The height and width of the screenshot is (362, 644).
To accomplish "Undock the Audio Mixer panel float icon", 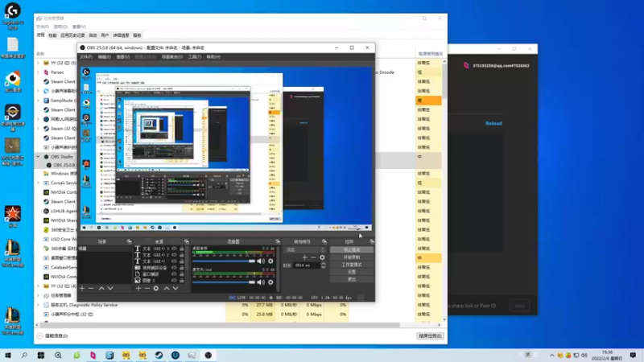I will pos(278,242).
